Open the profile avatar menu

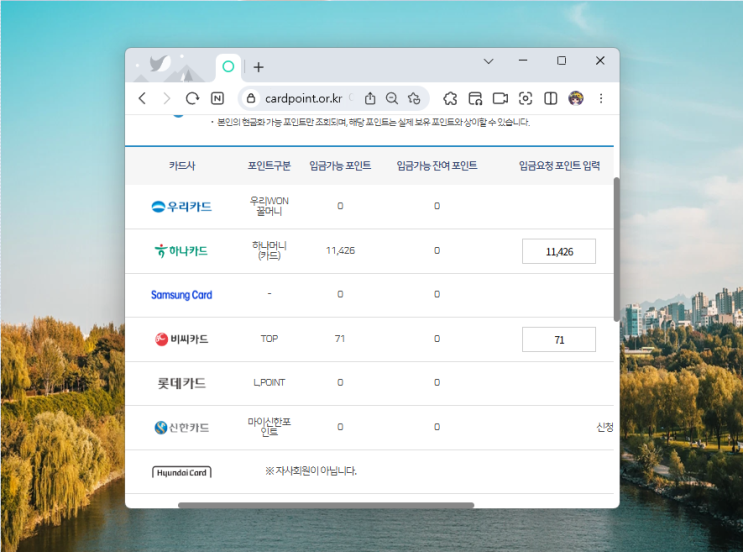click(x=576, y=98)
